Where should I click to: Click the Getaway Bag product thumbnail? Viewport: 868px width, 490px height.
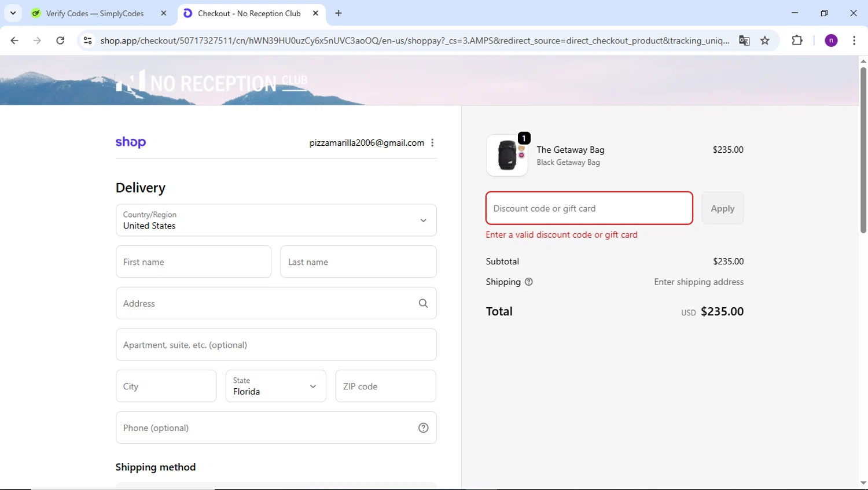[x=507, y=155]
